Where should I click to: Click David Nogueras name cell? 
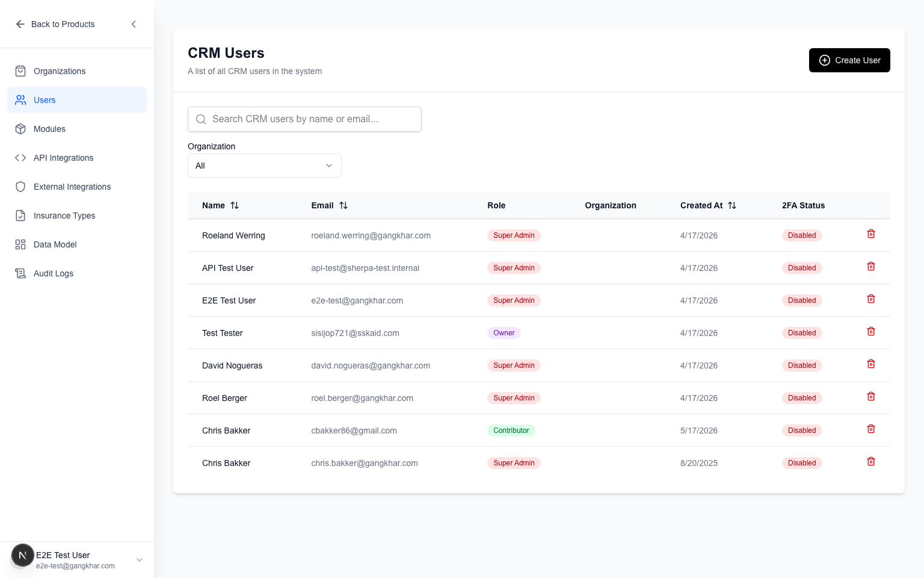tap(232, 365)
